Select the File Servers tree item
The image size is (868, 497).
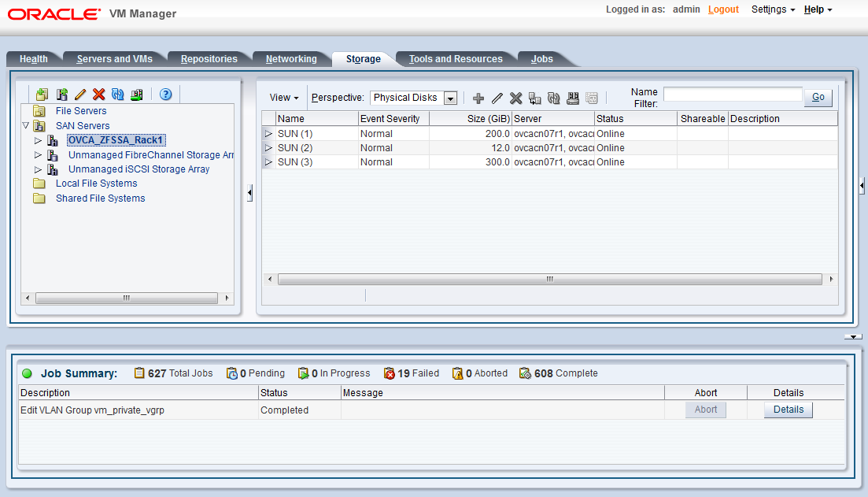pos(81,111)
